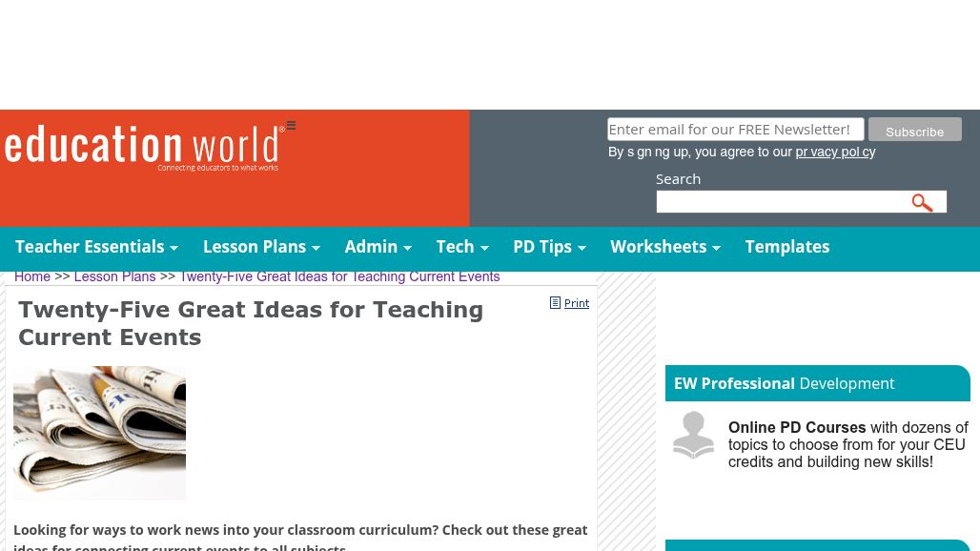Expand the Lesson Plans dropdown
This screenshot has width=980, height=551.
[x=255, y=246]
